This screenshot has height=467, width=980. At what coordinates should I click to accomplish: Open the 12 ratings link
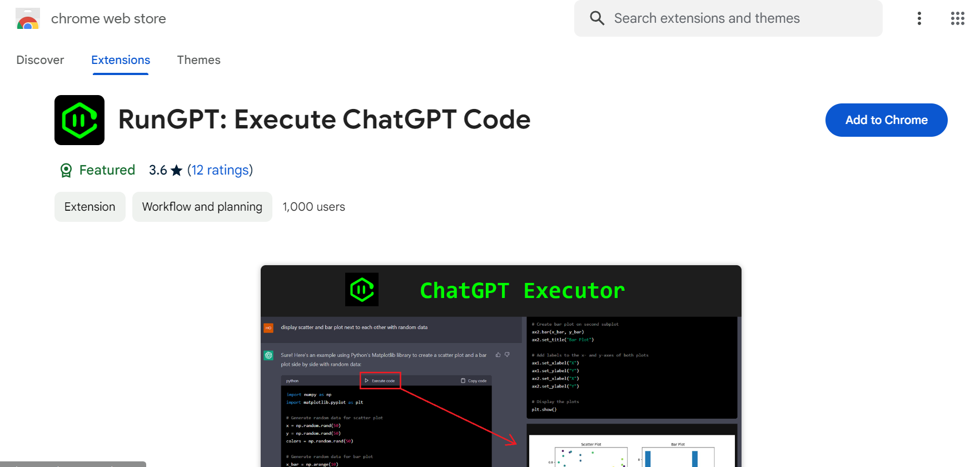tap(220, 170)
